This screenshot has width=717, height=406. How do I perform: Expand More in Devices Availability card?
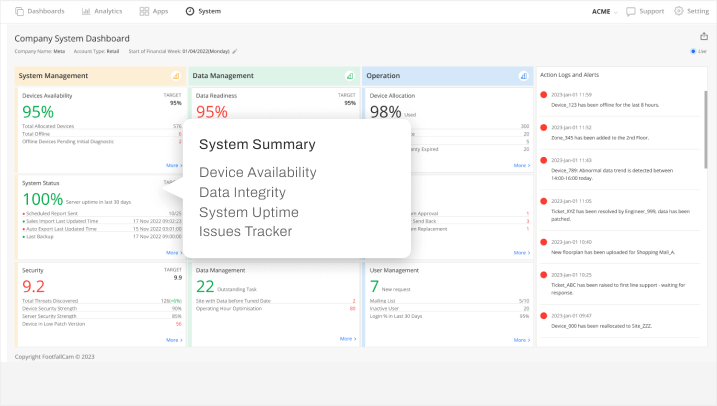pyautogui.click(x=173, y=165)
